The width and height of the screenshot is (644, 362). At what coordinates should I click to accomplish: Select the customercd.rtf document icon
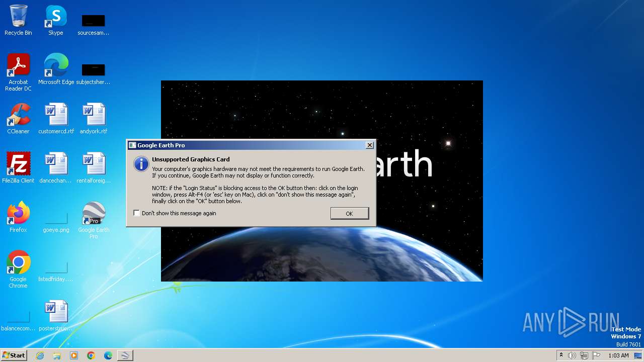tap(56, 119)
